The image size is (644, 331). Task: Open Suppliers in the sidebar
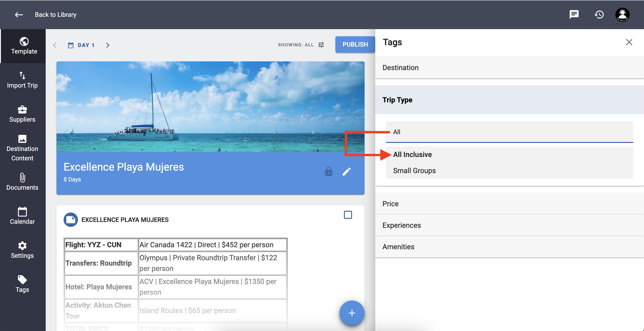pyautogui.click(x=22, y=114)
